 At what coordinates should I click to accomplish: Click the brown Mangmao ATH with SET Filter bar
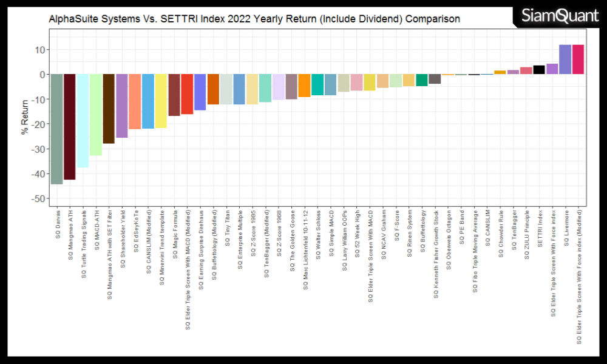pyautogui.click(x=109, y=109)
